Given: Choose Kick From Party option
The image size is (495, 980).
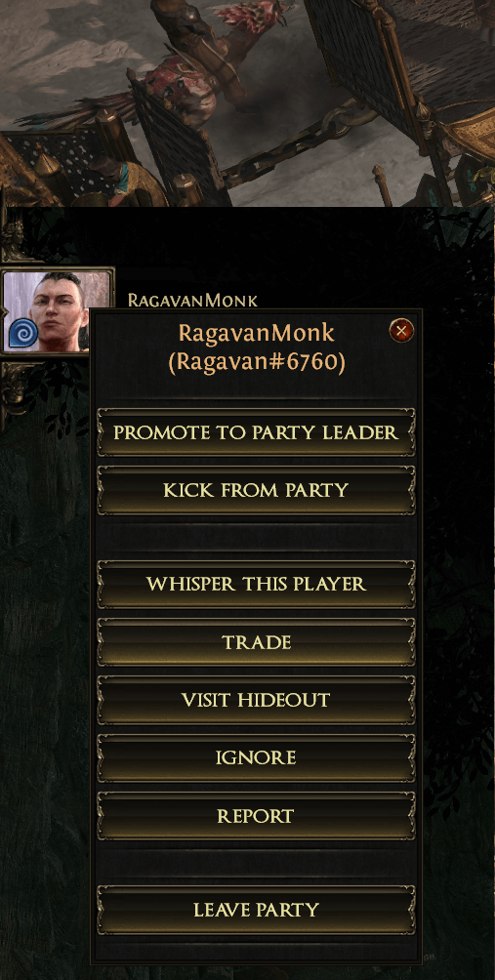Looking at the screenshot, I should click(x=256, y=490).
